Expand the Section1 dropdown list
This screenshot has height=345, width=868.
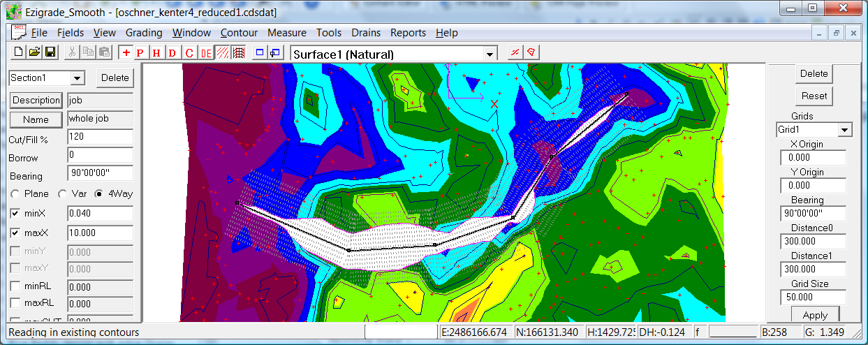click(77, 78)
